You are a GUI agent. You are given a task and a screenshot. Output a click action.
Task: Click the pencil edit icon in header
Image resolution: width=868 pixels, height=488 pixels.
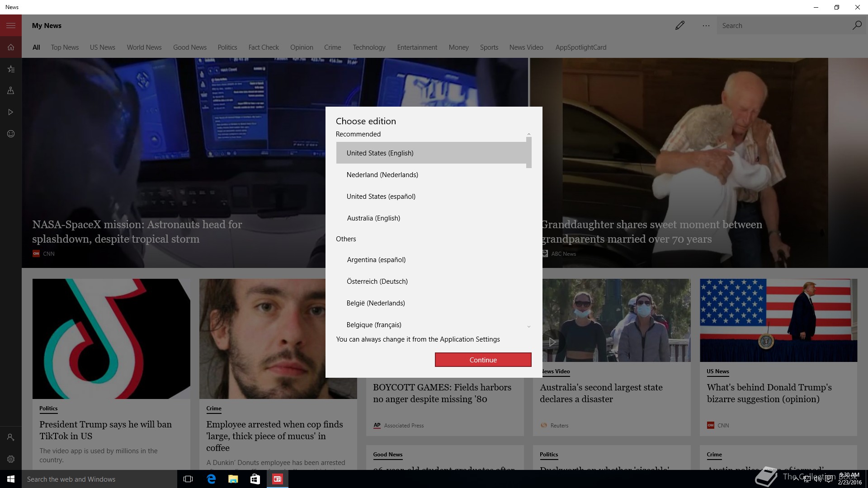[x=680, y=25]
